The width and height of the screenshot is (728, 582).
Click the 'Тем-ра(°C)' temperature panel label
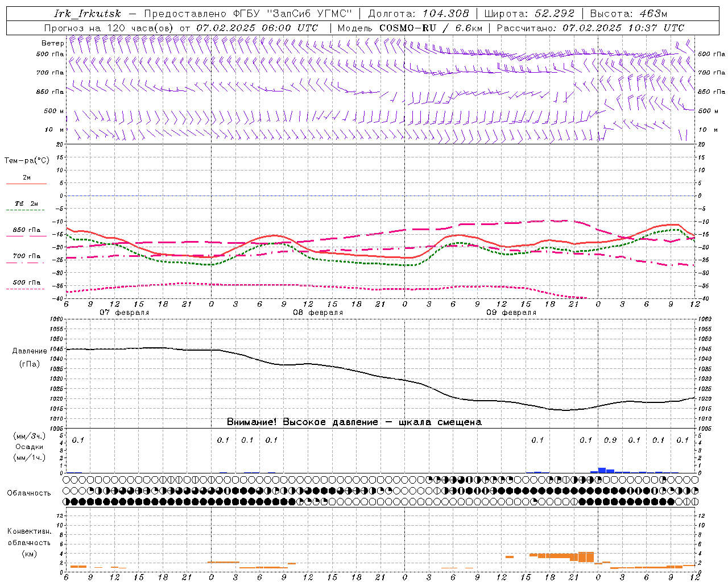point(27,161)
